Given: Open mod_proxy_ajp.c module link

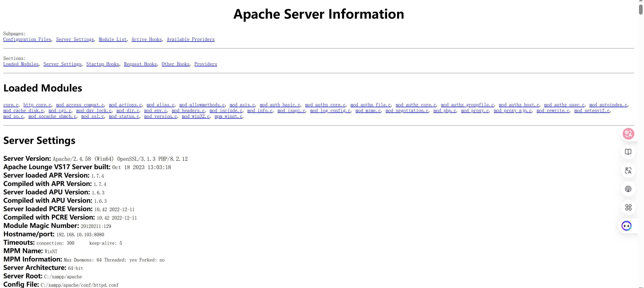Looking at the screenshot, I should [513, 111].
